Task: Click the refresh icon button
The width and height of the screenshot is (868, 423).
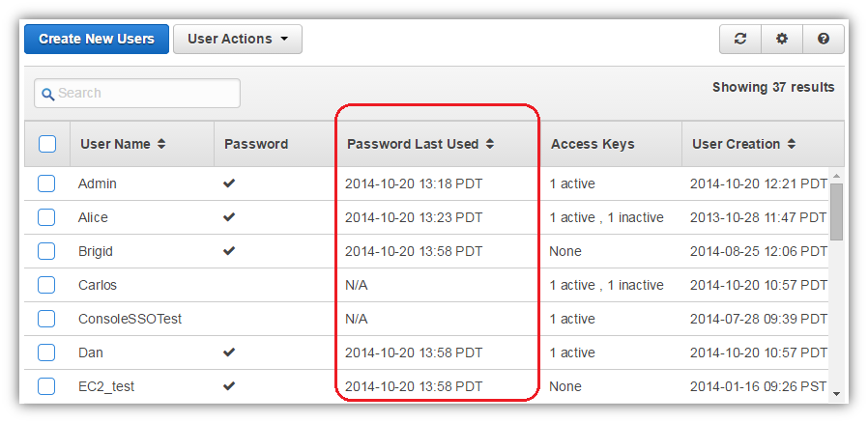Action: coord(740,40)
